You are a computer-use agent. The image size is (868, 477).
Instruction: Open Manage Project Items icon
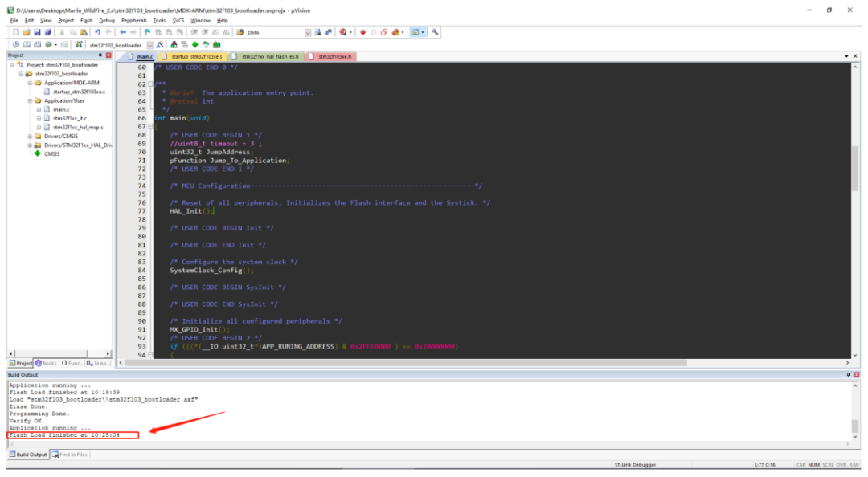coord(174,45)
